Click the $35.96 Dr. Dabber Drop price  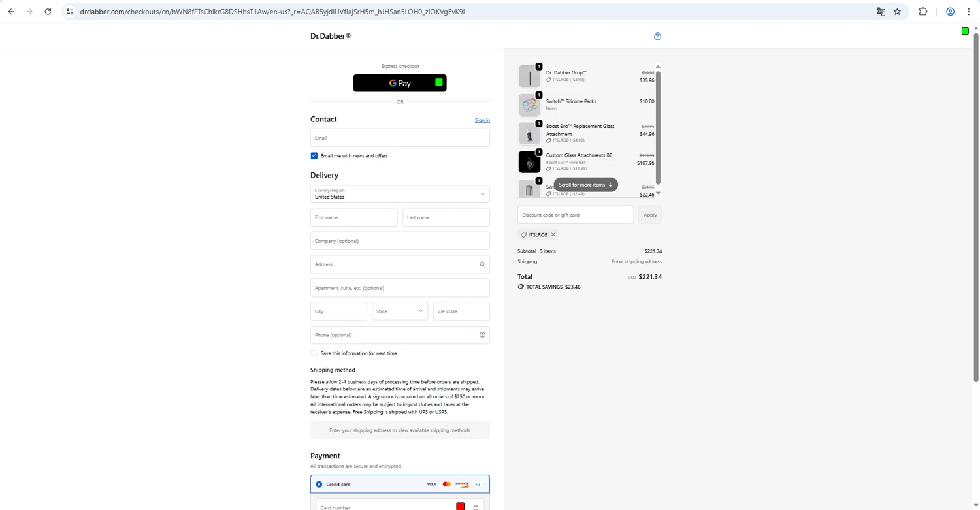(647, 80)
